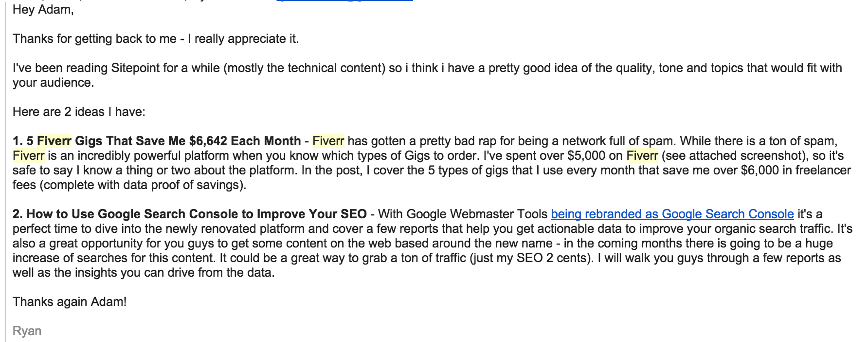Click the 'your audience.' text line

pyautogui.click(x=53, y=82)
